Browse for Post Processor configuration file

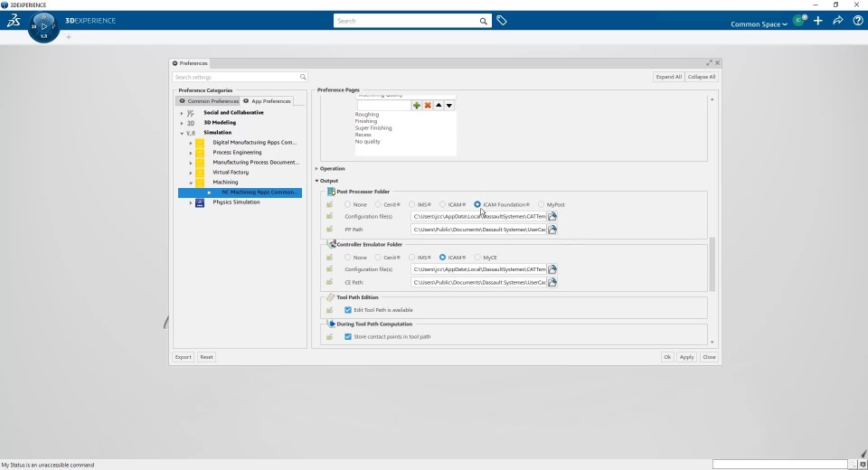552,216
